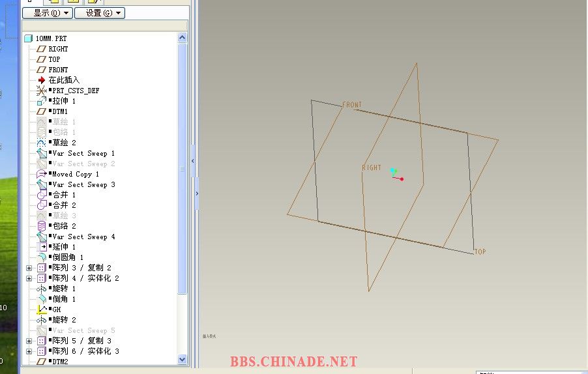
Task: Select the Moved Copy 1 feature icon
Action: 42,174
